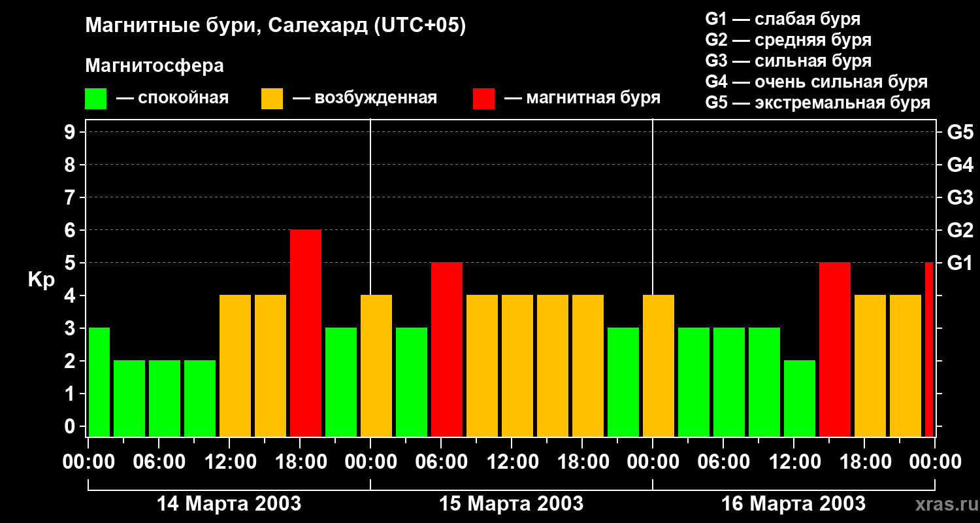Click the legend label — спокойная

pyautogui.click(x=172, y=99)
